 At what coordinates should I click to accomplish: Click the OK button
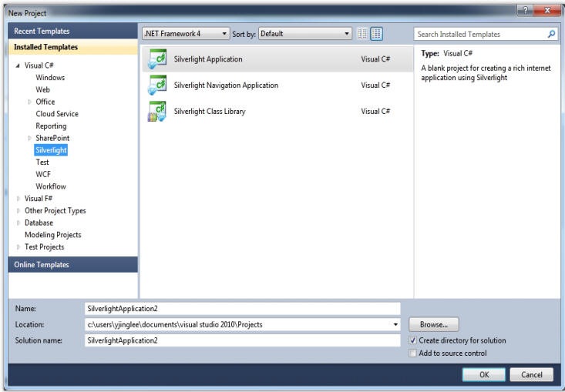tap(484, 375)
